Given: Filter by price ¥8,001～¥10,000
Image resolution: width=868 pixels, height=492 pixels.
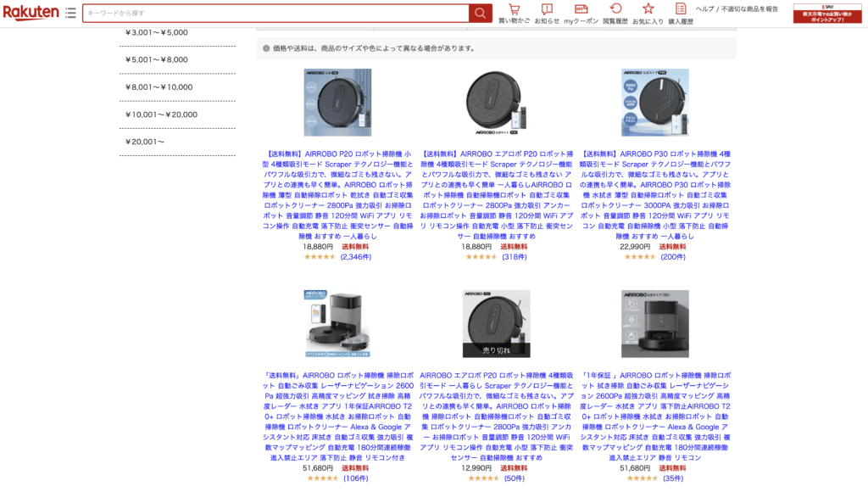Looking at the screenshot, I should point(159,87).
